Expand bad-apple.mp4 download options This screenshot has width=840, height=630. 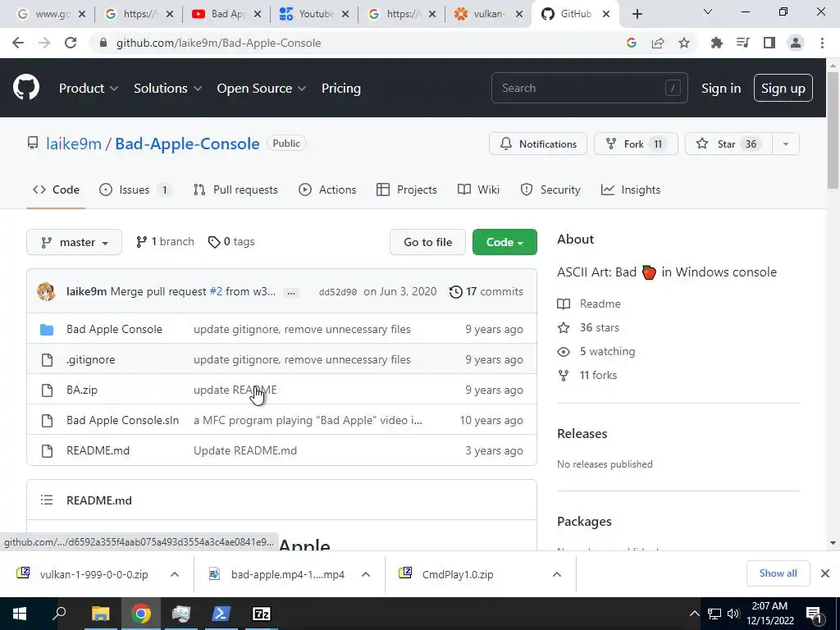(x=366, y=574)
